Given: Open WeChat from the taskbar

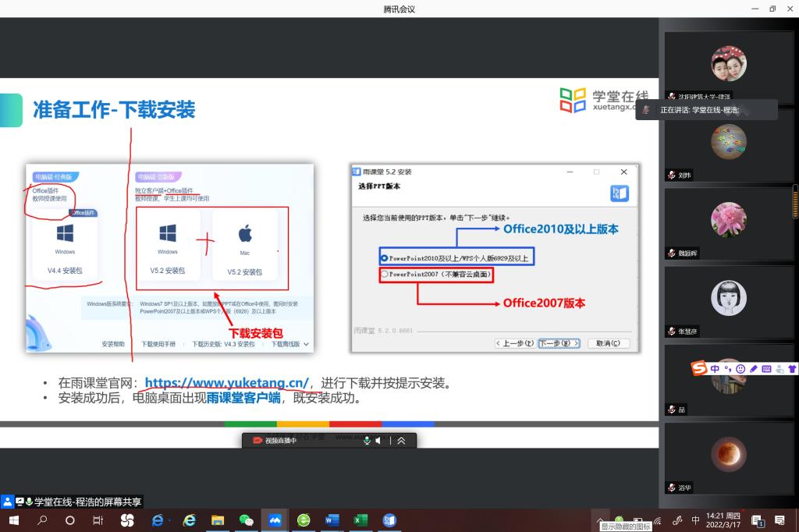Looking at the screenshot, I should 247,520.
